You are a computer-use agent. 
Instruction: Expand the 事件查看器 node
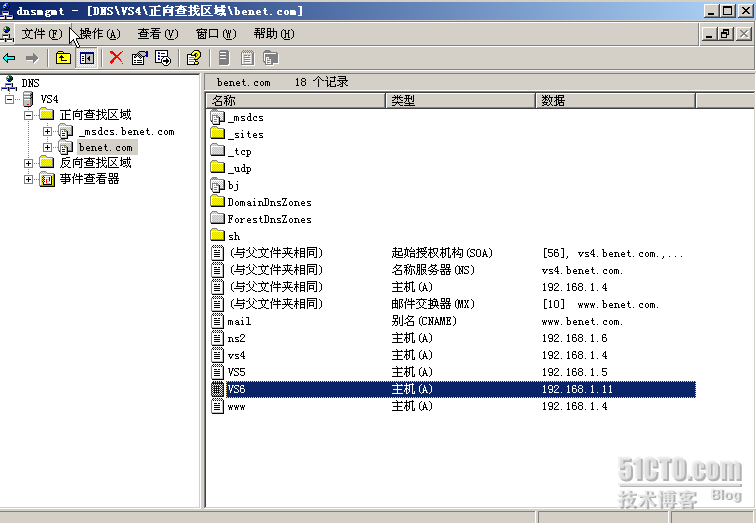pos(28,179)
